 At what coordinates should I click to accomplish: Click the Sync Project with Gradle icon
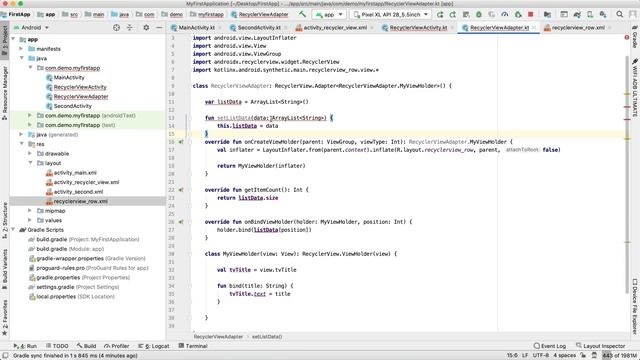point(577,14)
